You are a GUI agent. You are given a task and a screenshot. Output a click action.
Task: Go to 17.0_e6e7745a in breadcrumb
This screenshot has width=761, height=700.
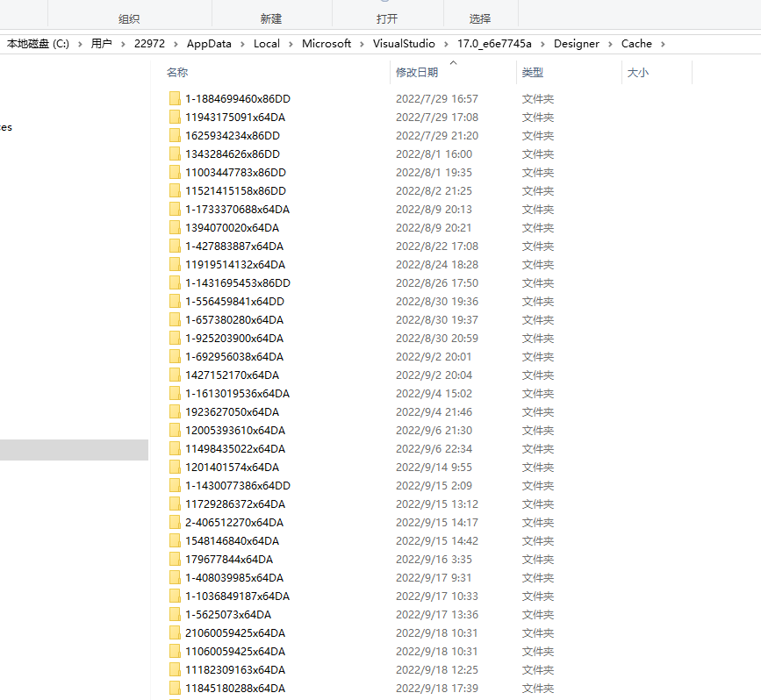pos(494,44)
